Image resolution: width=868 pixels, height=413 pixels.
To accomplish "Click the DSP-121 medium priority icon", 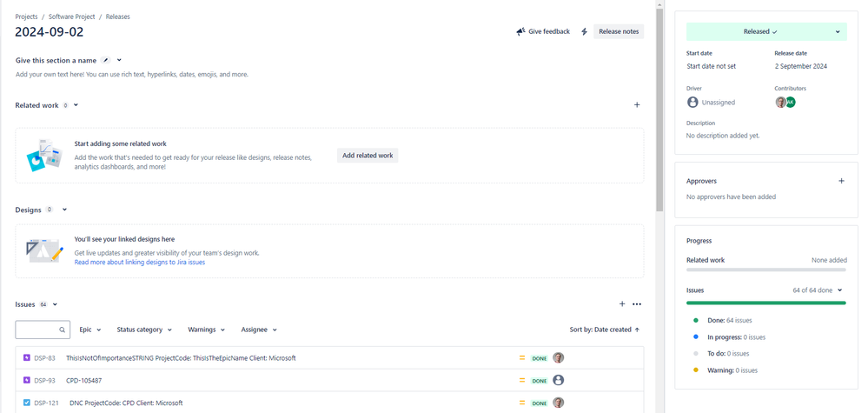I will [521, 403].
